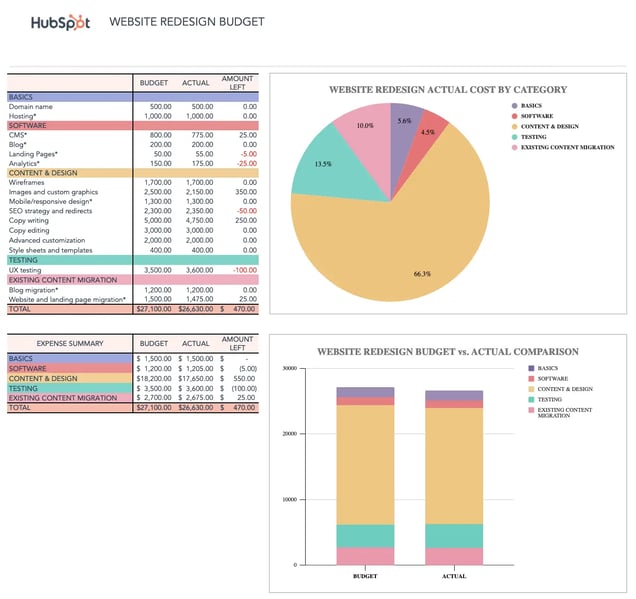Click the HubSpot logo
This screenshot has width=636, height=599.
(x=59, y=22)
